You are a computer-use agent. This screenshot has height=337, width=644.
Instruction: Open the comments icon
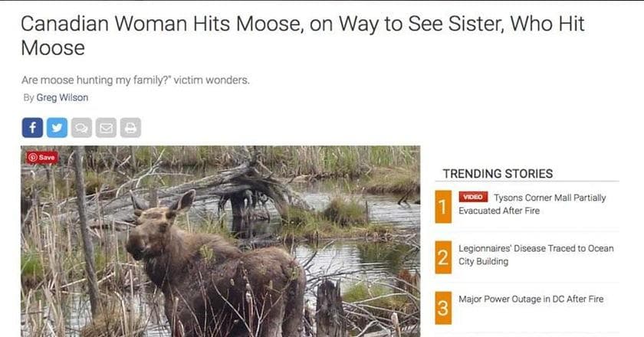coord(81,128)
